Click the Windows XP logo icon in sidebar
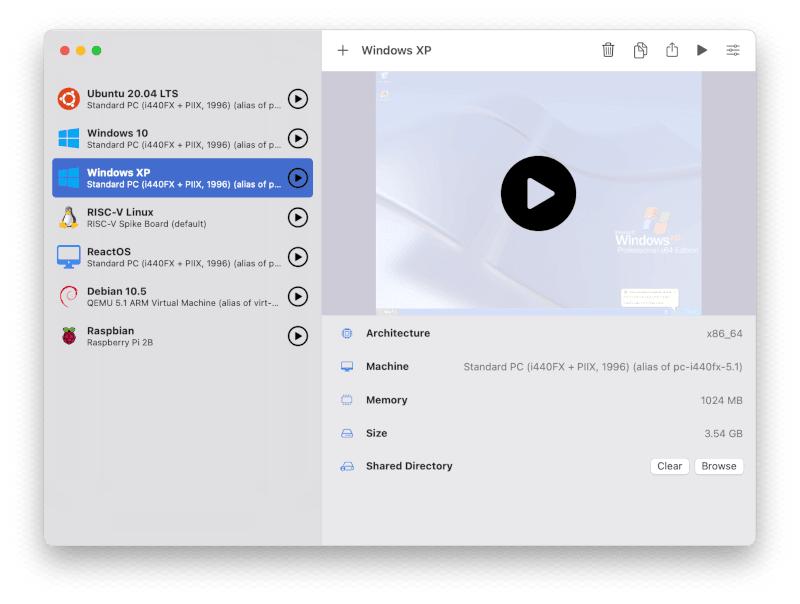This screenshot has width=800, height=604. (x=68, y=178)
